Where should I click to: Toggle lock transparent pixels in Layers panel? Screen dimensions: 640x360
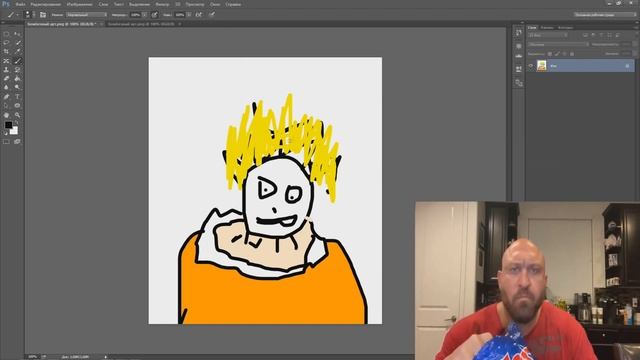tap(550, 54)
